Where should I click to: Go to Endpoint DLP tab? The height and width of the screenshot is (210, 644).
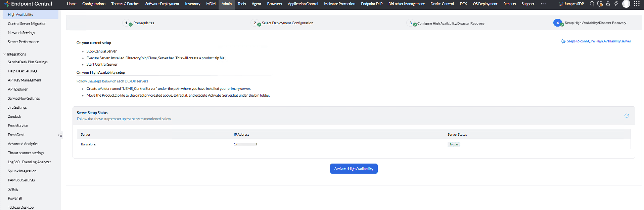tap(372, 4)
